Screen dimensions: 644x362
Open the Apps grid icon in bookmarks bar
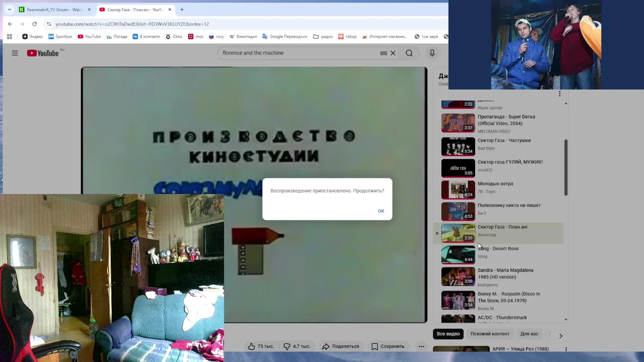(x=9, y=36)
